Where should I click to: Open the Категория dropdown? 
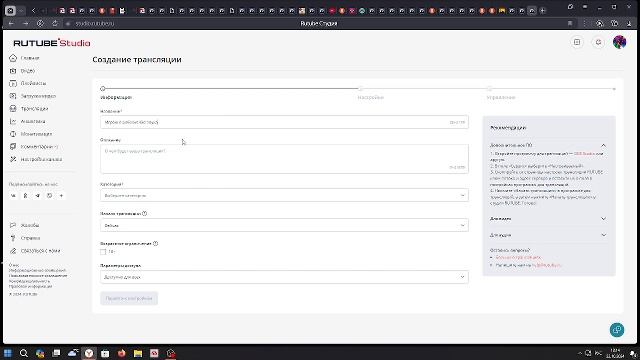284,196
